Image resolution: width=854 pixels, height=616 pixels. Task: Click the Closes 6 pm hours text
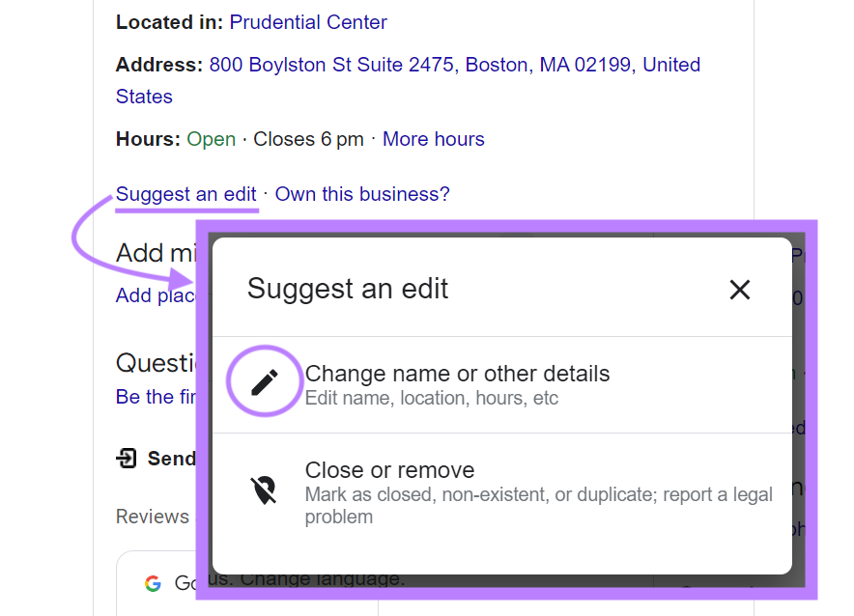(x=308, y=138)
